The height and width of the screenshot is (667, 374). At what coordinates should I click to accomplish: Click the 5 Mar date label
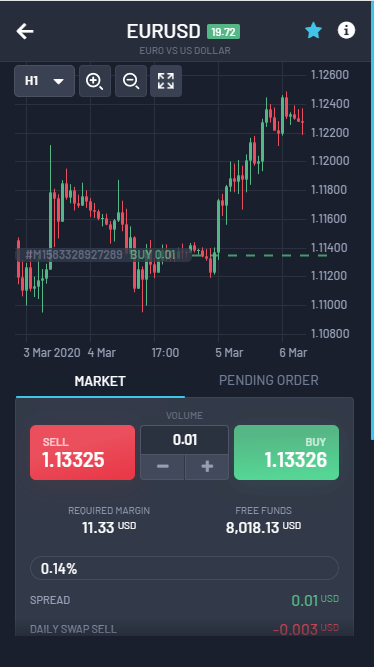229,353
